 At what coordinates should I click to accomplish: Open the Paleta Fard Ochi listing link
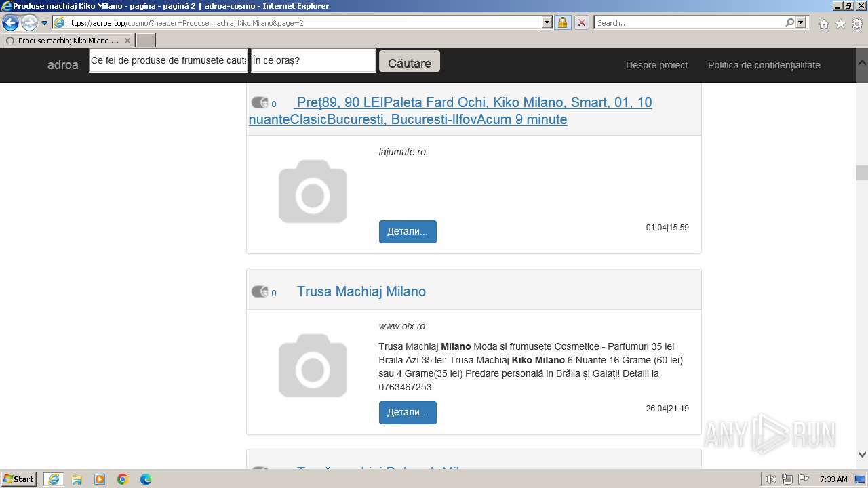[x=450, y=111]
